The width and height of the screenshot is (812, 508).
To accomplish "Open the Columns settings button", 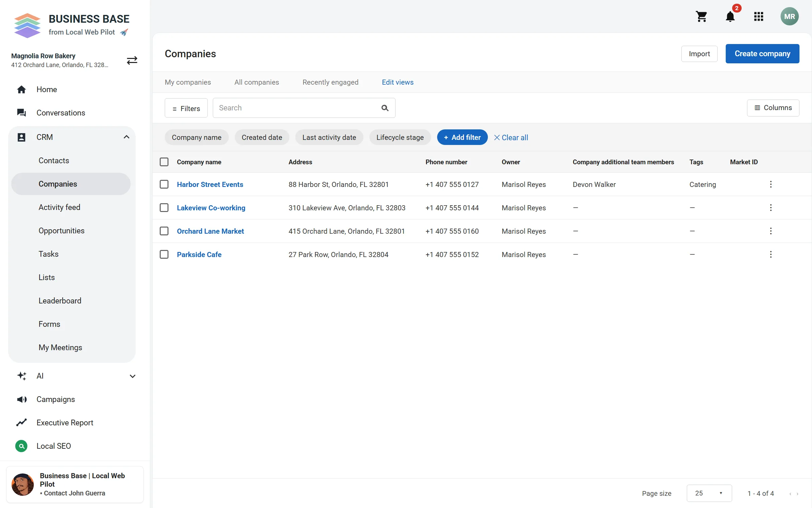I will coord(773,108).
